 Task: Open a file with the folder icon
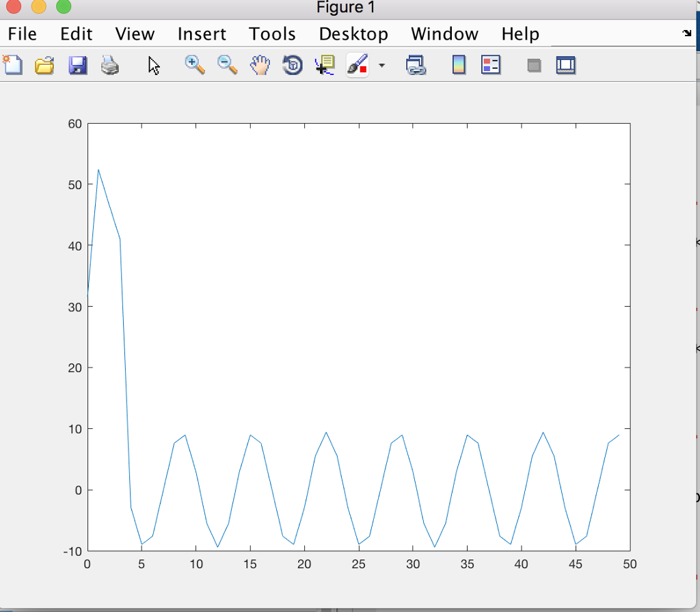44,66
